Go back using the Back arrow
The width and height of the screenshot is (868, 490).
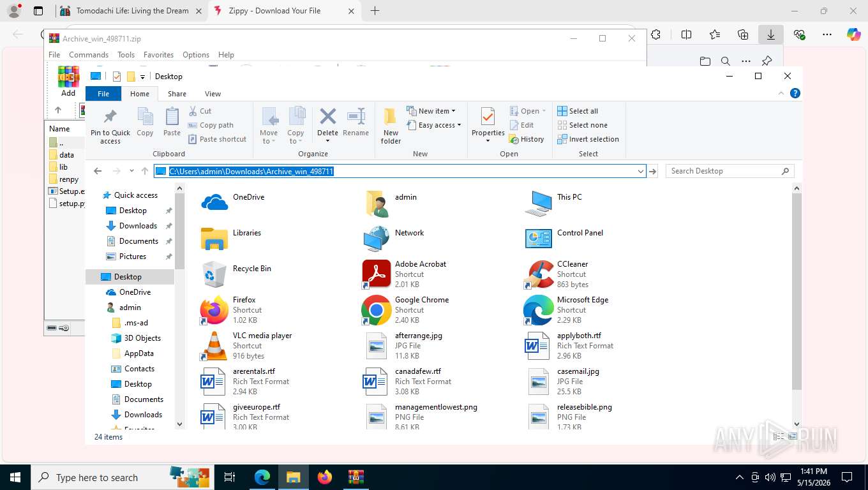pos(98,171)
